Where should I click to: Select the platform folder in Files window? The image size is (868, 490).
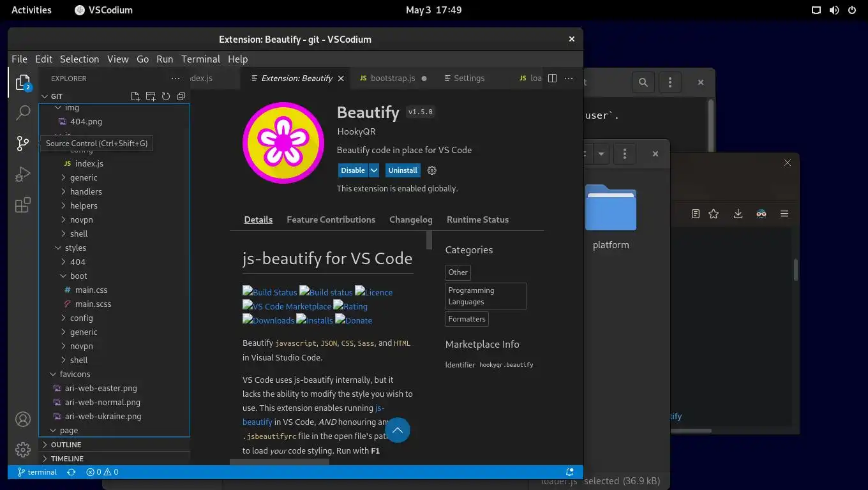[611, 217]
